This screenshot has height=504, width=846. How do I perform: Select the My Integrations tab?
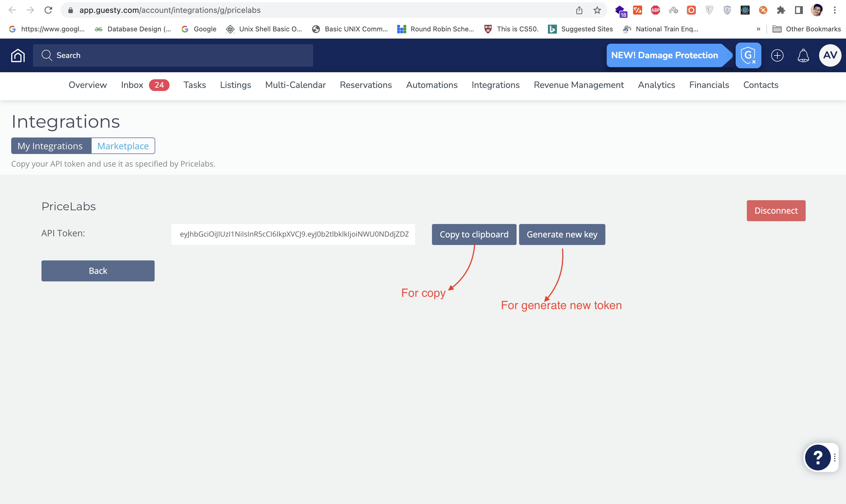(51, 146)
